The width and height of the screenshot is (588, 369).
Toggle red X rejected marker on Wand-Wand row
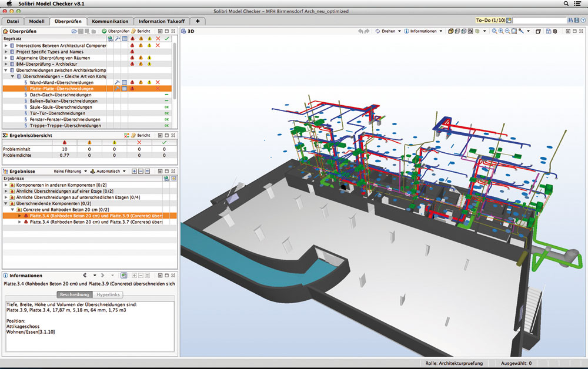tap(157, 82)
